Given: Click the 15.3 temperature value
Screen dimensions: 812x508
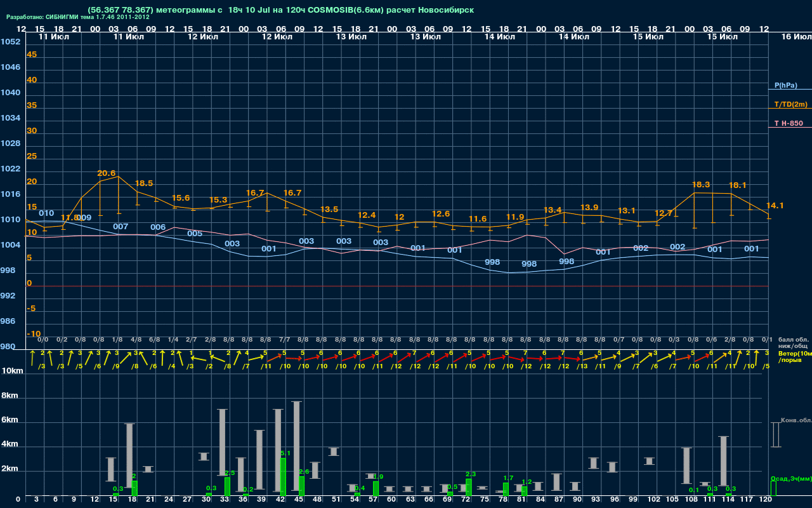Looking at the screenshot, I should (218, 199).
